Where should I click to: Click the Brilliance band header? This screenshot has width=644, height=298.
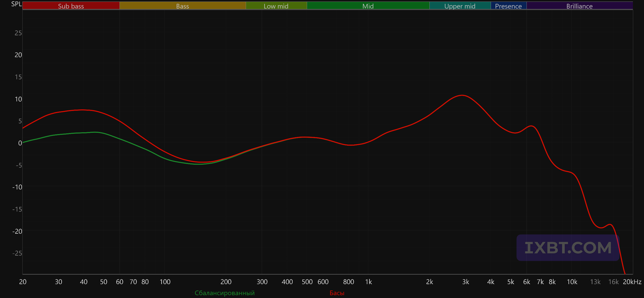tap(579, 6)
